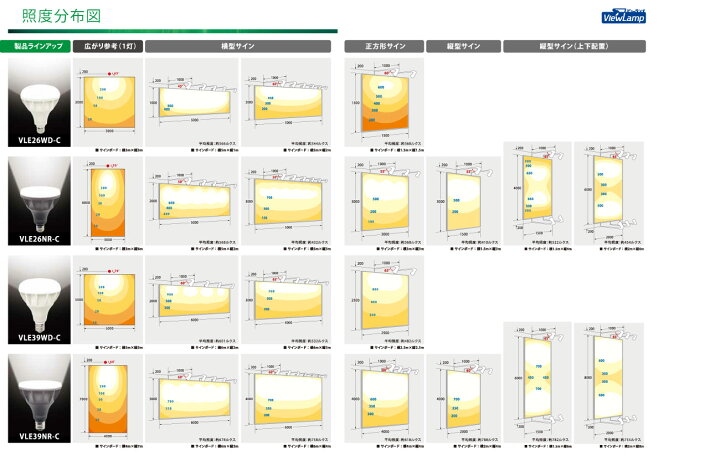
Task: Open VLE39NR-C left horizontal sign diagram
Action: 192,398
